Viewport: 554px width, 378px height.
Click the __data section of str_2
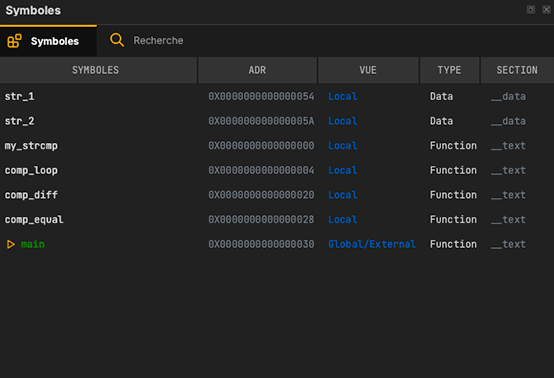pyautogui.click(x=508, y=121)
